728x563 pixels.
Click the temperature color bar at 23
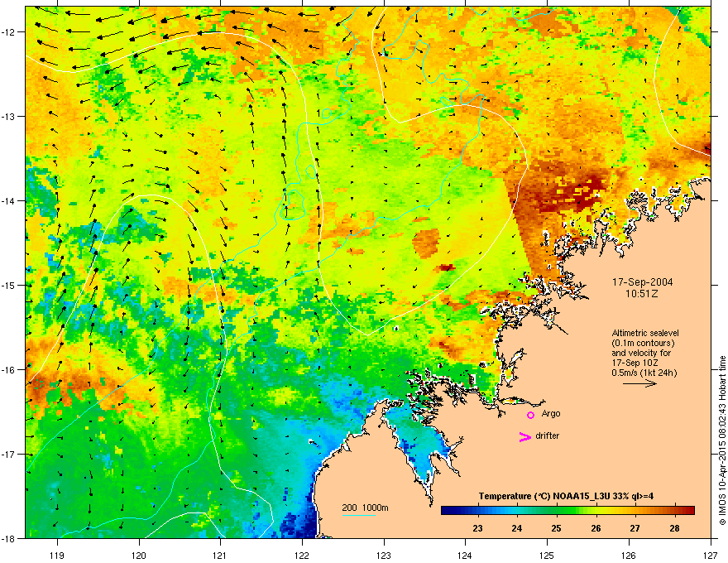pos(478,510)
